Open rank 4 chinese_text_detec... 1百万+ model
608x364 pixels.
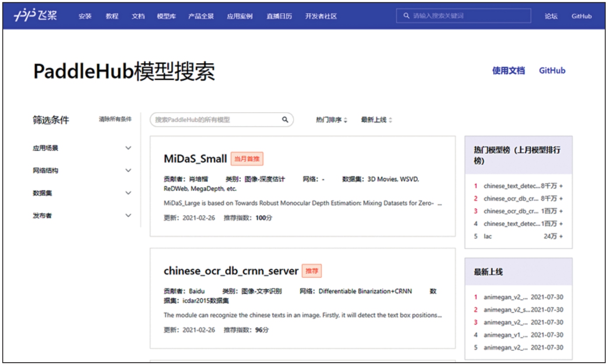519,224
